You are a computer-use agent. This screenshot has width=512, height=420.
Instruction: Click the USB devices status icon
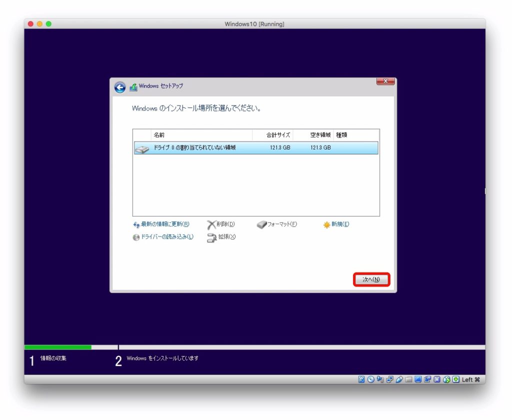click(x=399, y=379)
